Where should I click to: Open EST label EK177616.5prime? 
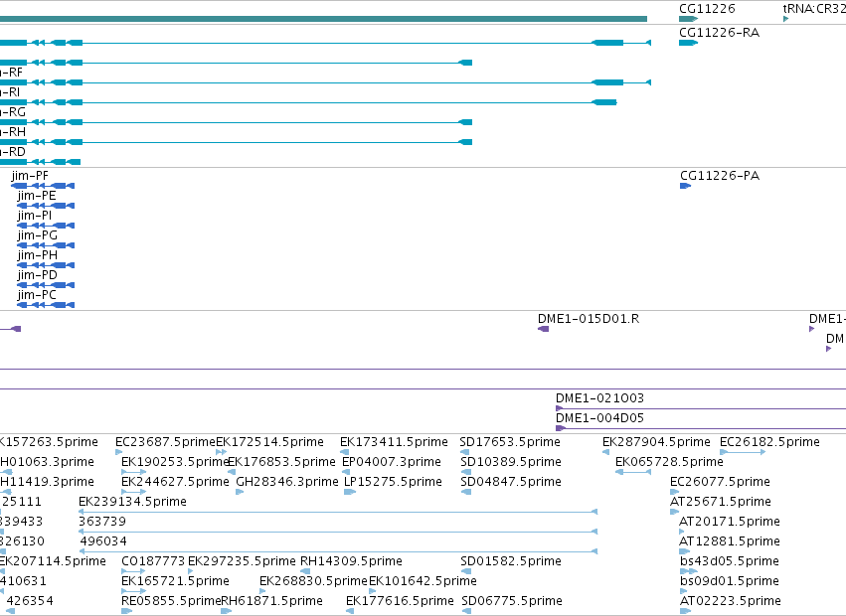pos(400,601)
